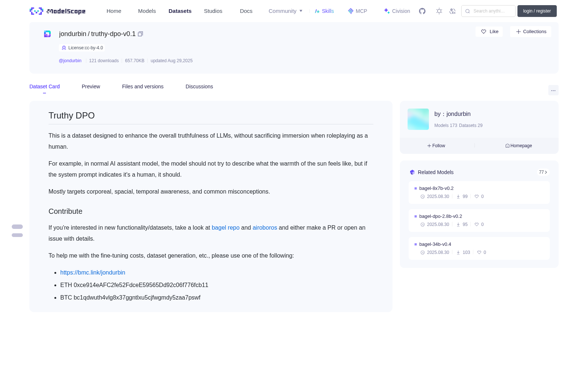Open the Studios nav item
This screenshot has width=588, height=368.
213,11
